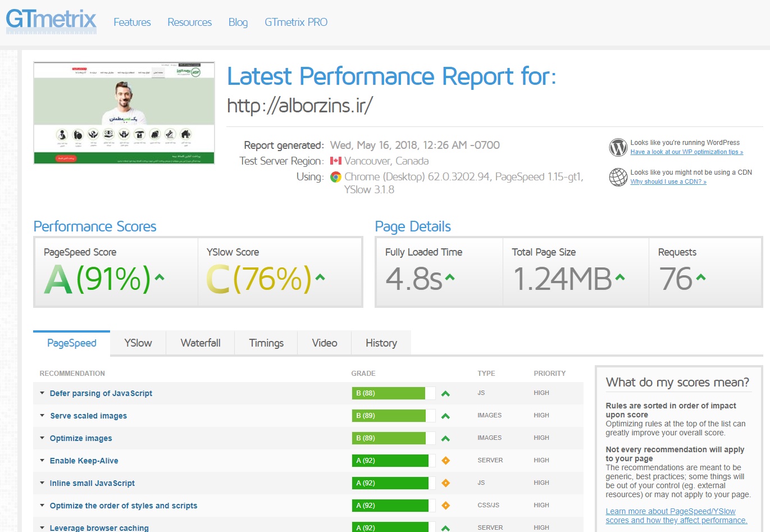This screenshot has width=770, height=532.
Task: Click the C (76%) YSlow score
Action: click(258, 279)
